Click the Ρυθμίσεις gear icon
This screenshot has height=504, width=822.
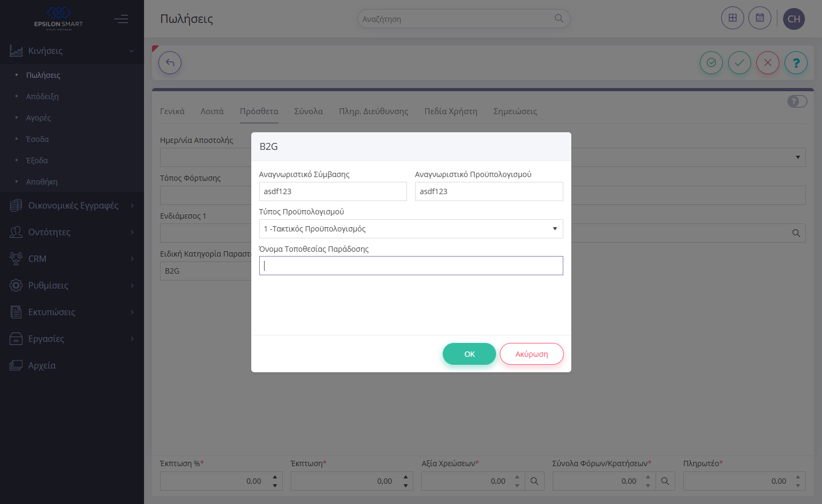tap(16, 285)
